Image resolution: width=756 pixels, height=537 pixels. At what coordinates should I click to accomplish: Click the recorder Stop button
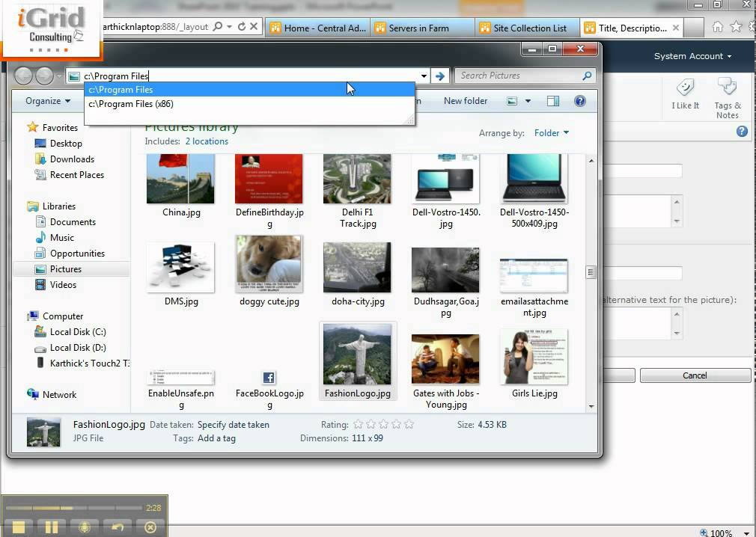18,527
